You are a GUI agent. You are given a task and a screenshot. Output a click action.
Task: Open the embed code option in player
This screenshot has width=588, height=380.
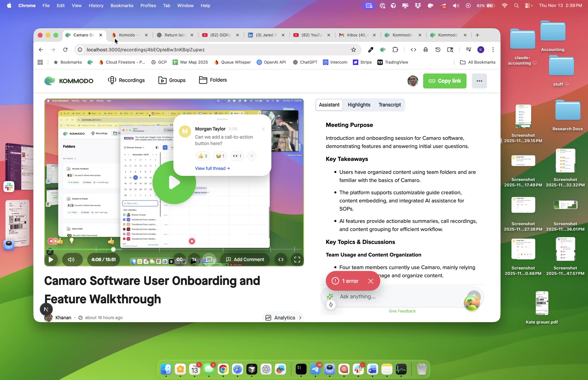(281, 260)
